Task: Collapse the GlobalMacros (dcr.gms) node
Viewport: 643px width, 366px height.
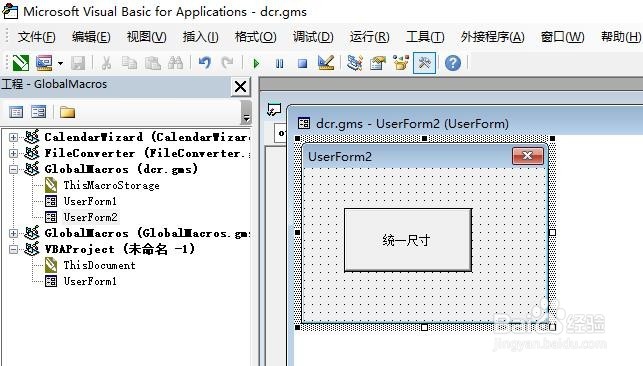Action: [13, 169]
